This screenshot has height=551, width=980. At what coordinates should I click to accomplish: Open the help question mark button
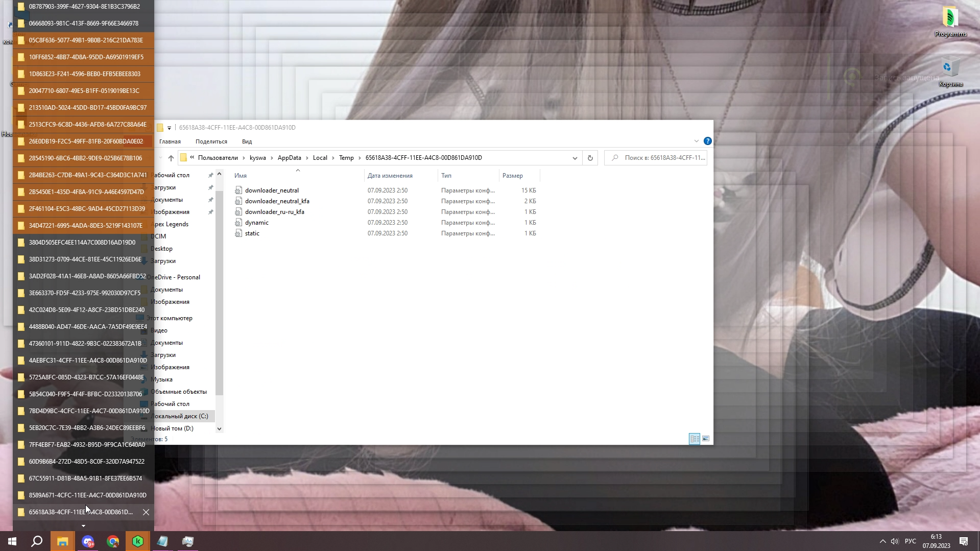point(707,141)
